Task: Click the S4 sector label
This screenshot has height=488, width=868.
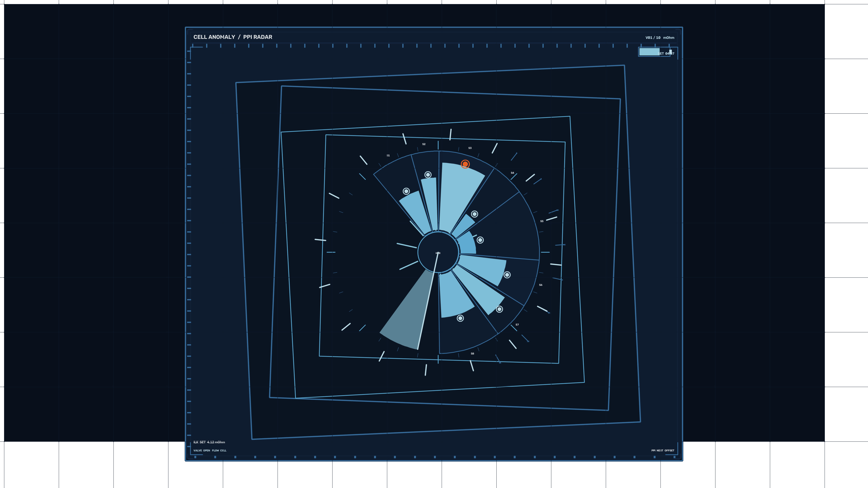Action: pyautogui.click(x=512, y=173)
